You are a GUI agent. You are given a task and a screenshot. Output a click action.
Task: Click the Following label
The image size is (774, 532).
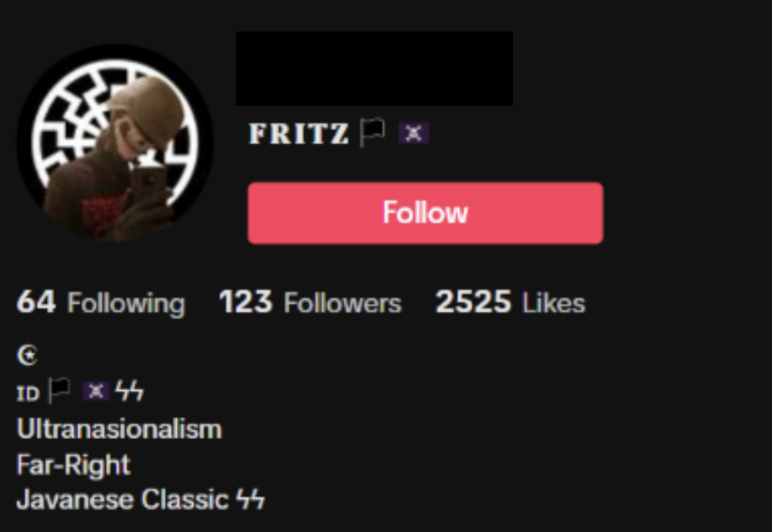126,303
